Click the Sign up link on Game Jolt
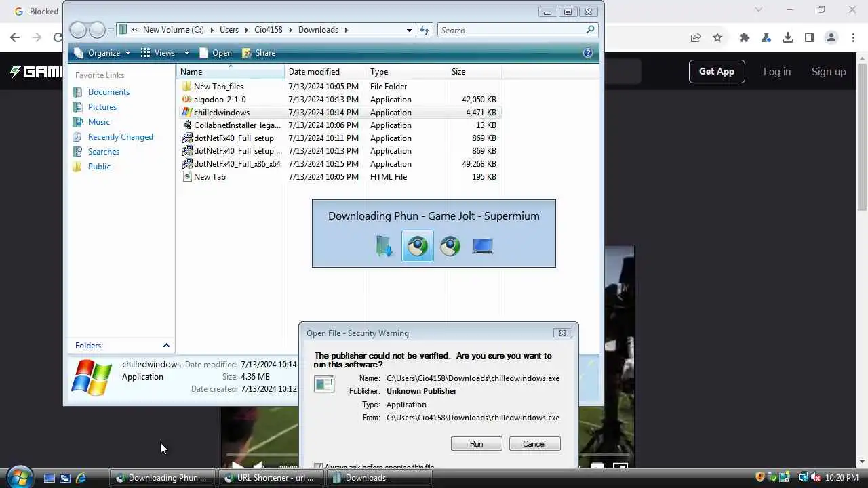Screen dimensions: 868x488 [x=829, y=71]
